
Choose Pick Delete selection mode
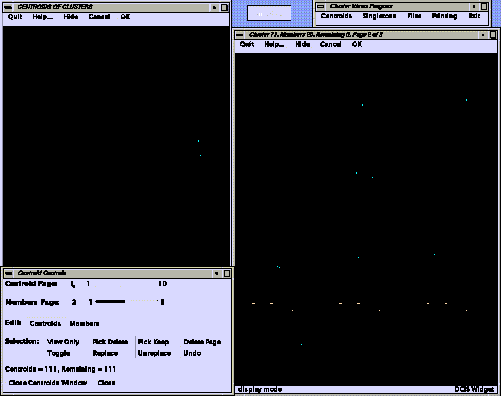(x=110, y=342)
